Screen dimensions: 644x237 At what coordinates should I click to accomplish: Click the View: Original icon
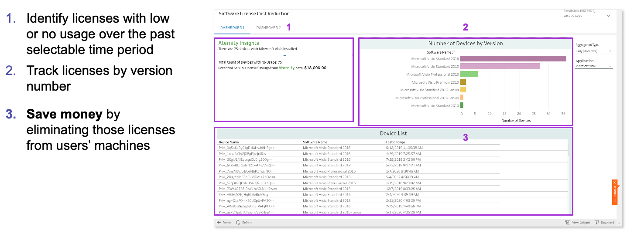click(568, 223)
